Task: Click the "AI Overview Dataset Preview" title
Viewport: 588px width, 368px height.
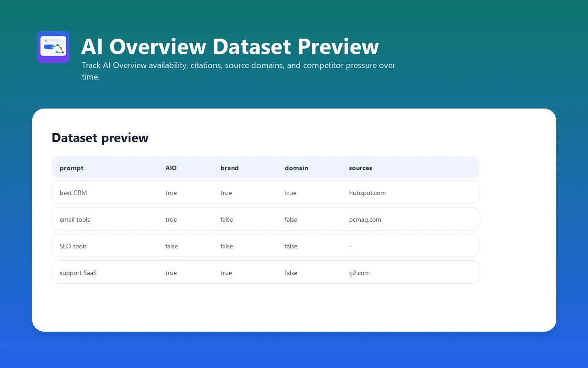Action: pyautogui.click(x=230, y=46)
